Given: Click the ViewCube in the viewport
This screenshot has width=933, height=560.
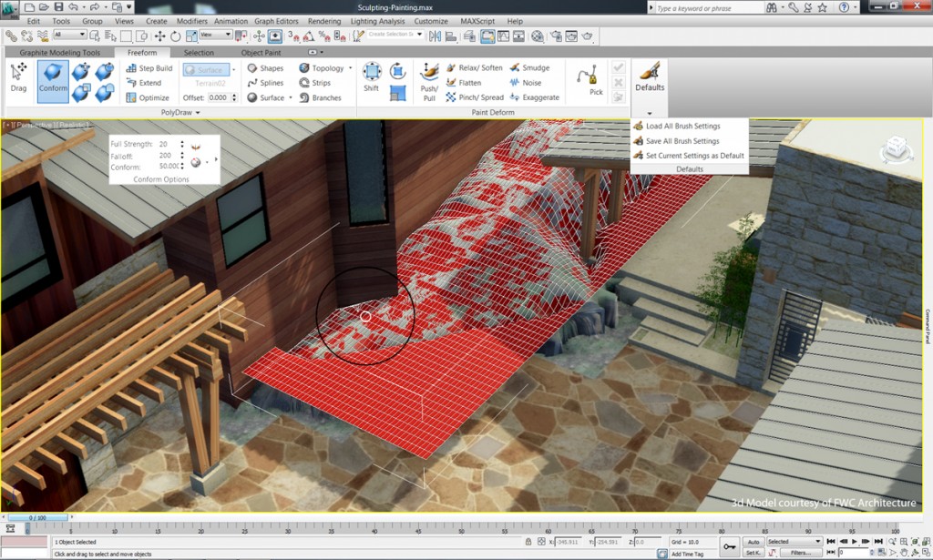Looking at the screenshot, I should click(896, 147).
